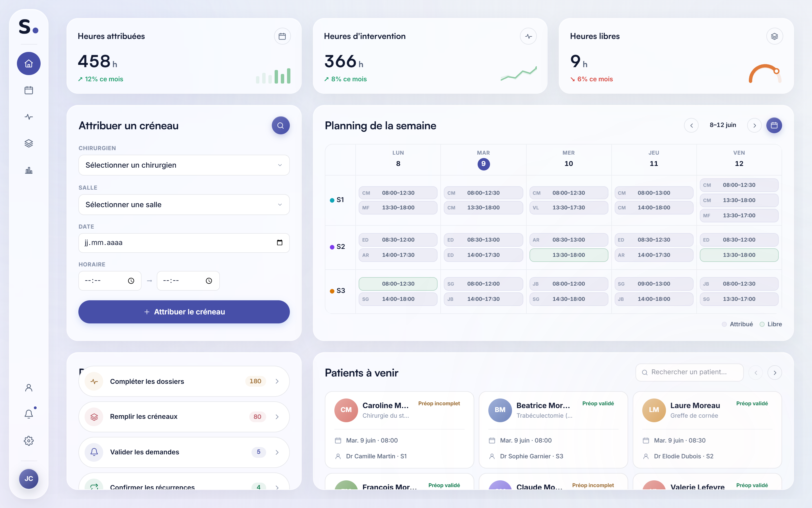Open the user profile icon in sidebar
812x508 pixels.
tap(29, 388)
